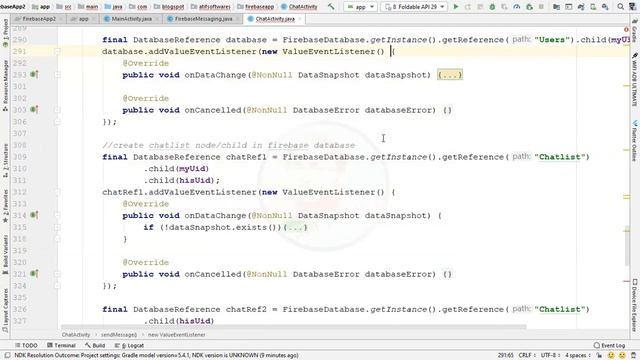Click the happy smiley feedback icon in the status bar

[611, 356]
